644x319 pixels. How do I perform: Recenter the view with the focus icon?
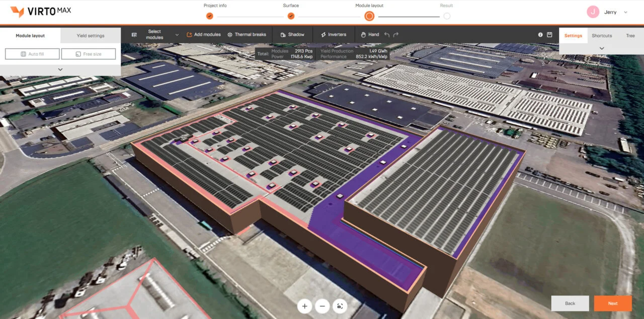click(x=340, y=306)
